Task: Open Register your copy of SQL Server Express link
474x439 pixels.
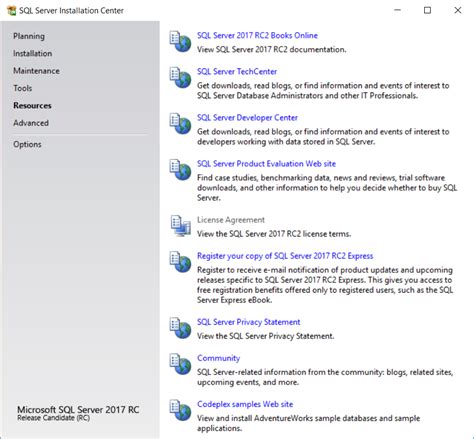Action: coord(285,256)
